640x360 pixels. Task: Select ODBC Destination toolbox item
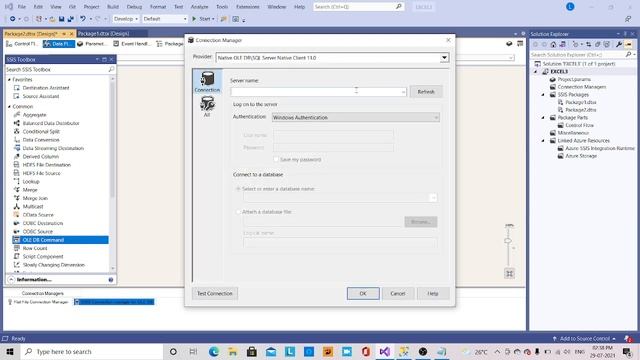click(42, 223)
